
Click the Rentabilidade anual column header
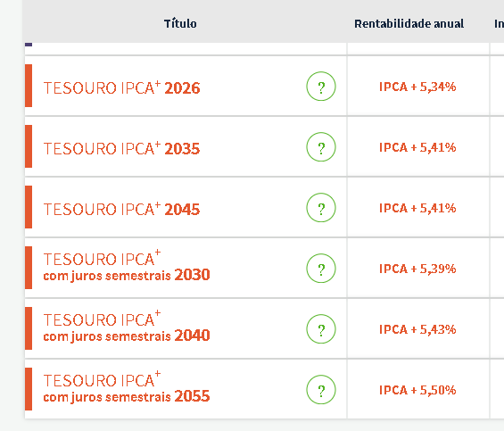(409, 23)
